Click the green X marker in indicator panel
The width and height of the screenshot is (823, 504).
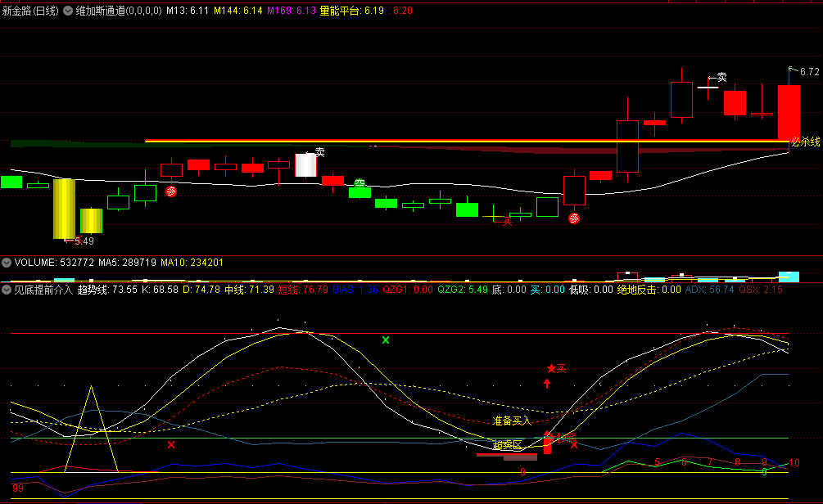coord(386,340)
